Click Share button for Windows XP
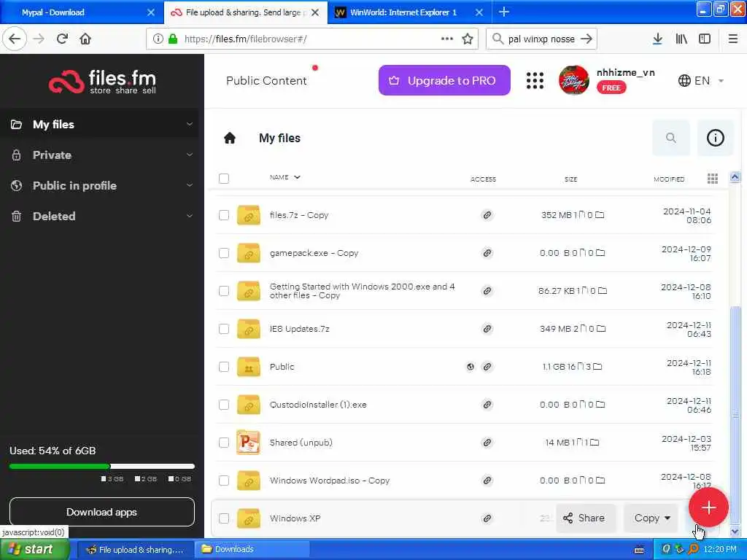This screenshot has width=747, height=560. point(586,518)
